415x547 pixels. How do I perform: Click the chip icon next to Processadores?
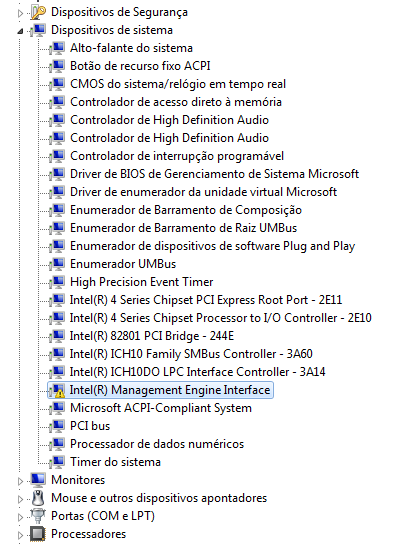pos(38,534)
